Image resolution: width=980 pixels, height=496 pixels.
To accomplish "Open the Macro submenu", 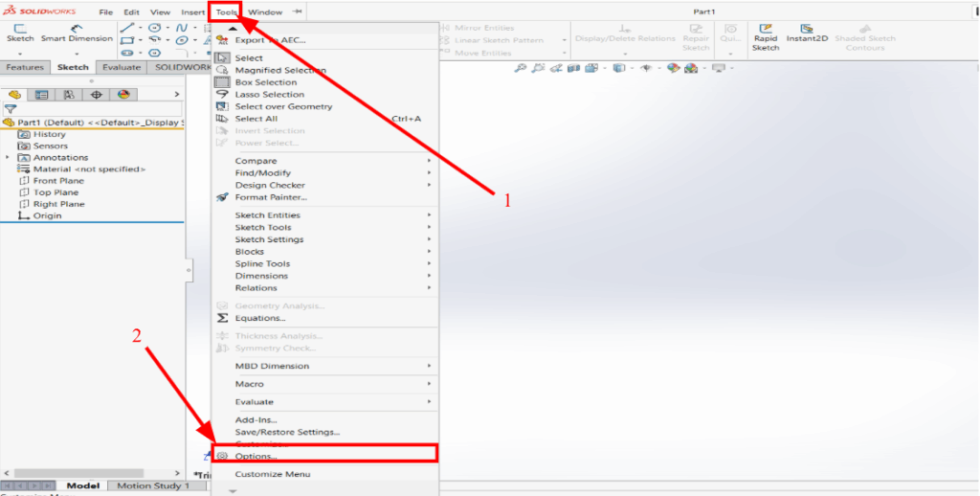I will pos(325,384).
